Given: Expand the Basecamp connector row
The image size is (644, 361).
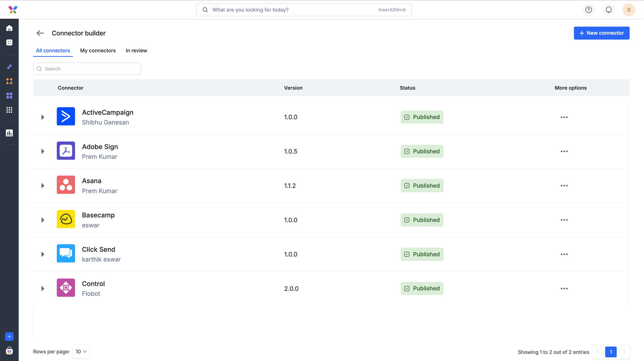Looking at the screenshot, I should click(x=43, y=220).
